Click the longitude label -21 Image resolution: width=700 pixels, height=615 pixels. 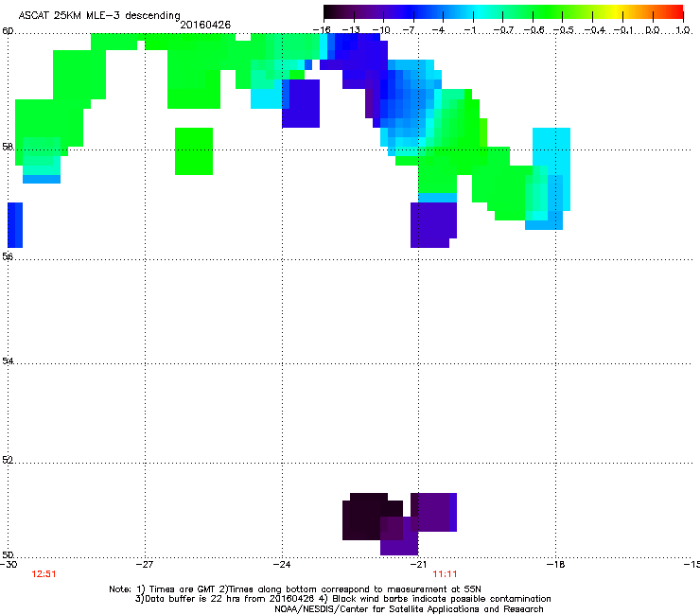[418, 565]
